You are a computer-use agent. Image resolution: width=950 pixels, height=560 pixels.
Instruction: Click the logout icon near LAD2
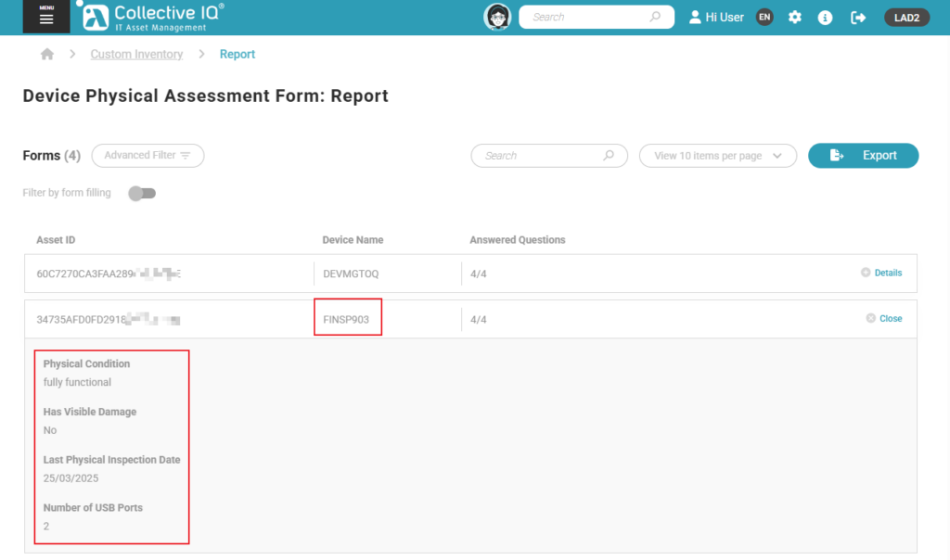click(858, 17)
